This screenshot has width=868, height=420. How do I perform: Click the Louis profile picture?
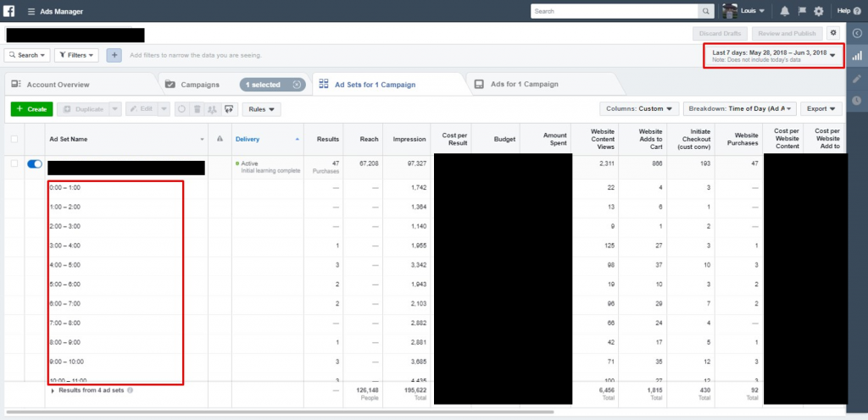730,11
